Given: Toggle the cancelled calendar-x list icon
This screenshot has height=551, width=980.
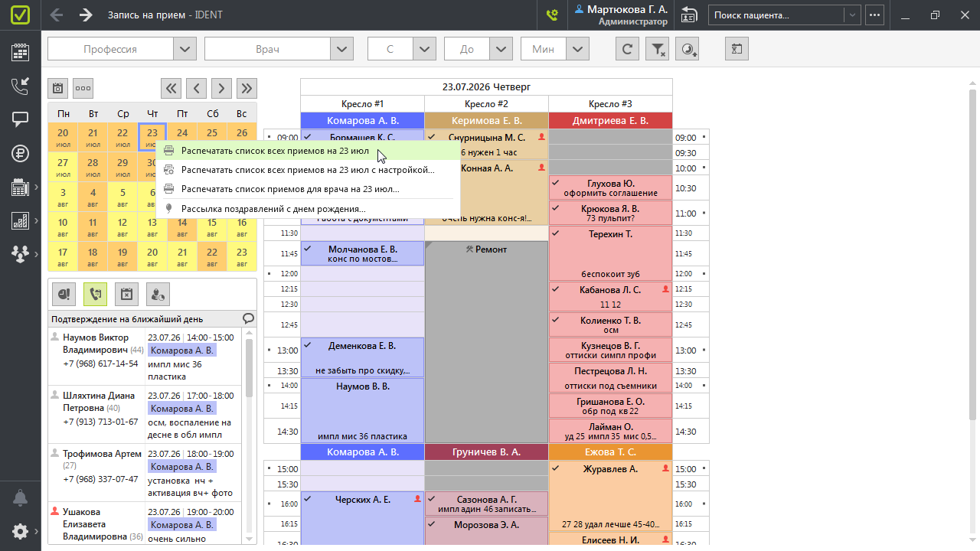Looking at the screenshot, I should (x=126, y=293).
